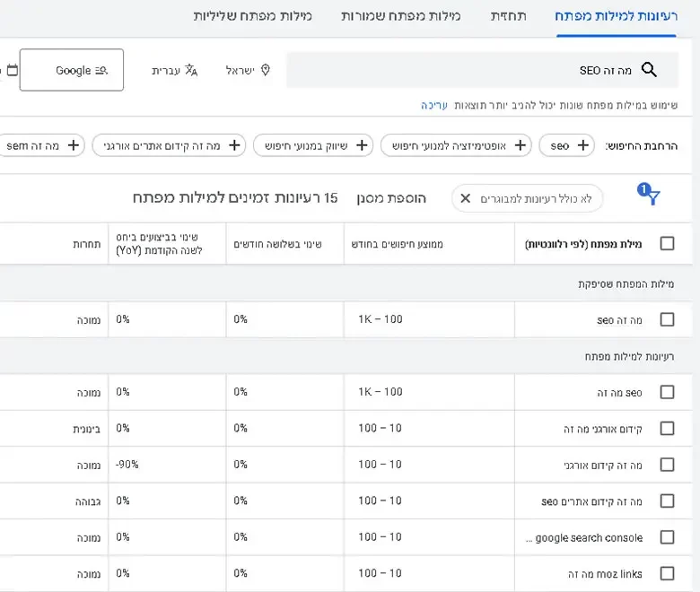Check the box for קידום אורגני מה זה
Screen dimensions: 700x592
pyautogui.click(x=667, y=429)
